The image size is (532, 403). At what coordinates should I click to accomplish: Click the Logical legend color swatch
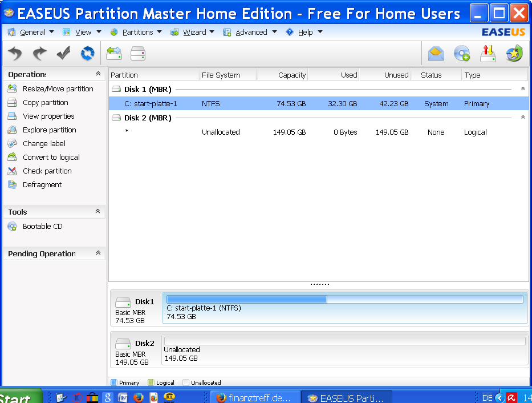151,382
